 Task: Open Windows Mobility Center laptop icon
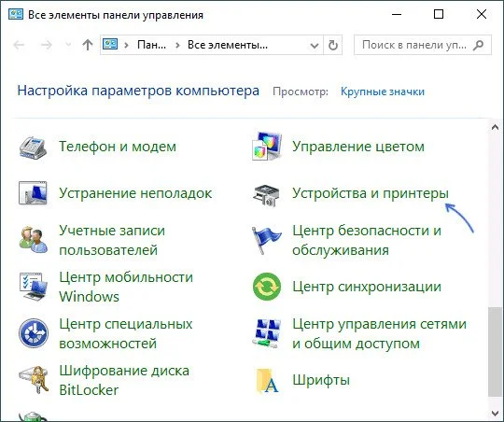click(x=33, y=287)
